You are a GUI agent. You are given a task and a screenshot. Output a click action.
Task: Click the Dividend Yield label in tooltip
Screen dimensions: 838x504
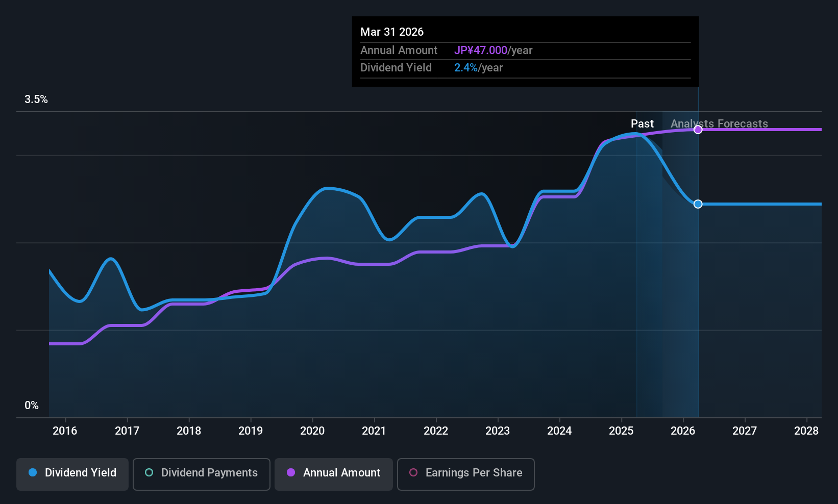(x=396, y=67)
